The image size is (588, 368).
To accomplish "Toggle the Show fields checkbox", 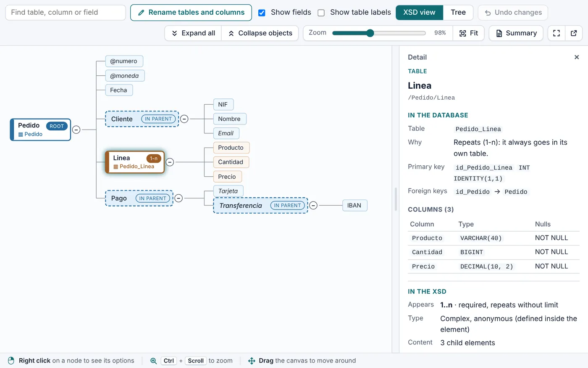I will (x=262, y=13).
